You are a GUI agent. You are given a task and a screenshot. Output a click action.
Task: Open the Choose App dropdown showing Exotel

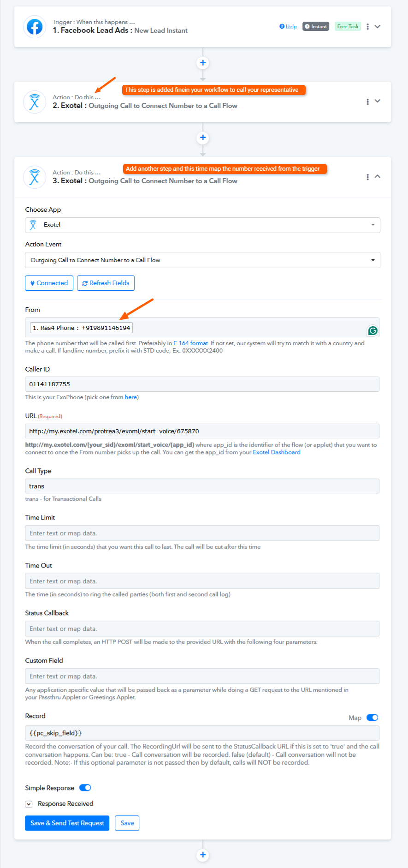pos(202,225)
